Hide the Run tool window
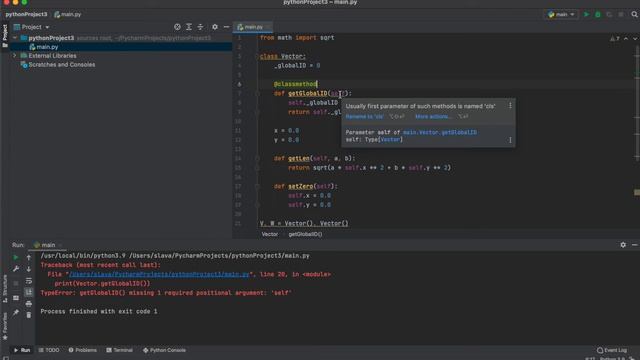 (635, 245)
